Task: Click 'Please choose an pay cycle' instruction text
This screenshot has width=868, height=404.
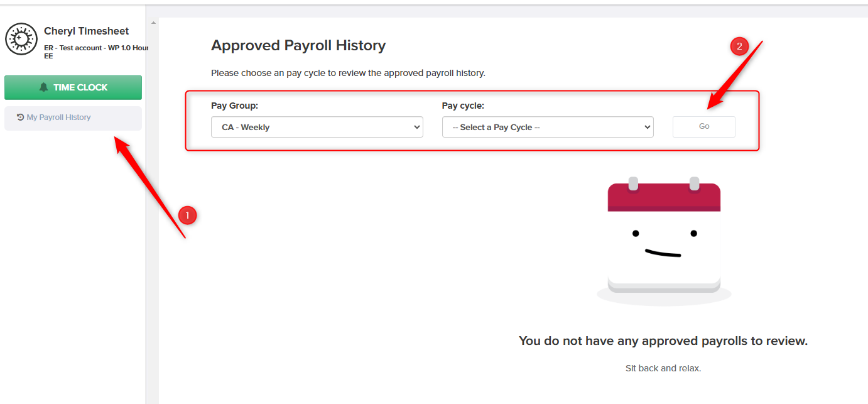Action: pos(348,73)
